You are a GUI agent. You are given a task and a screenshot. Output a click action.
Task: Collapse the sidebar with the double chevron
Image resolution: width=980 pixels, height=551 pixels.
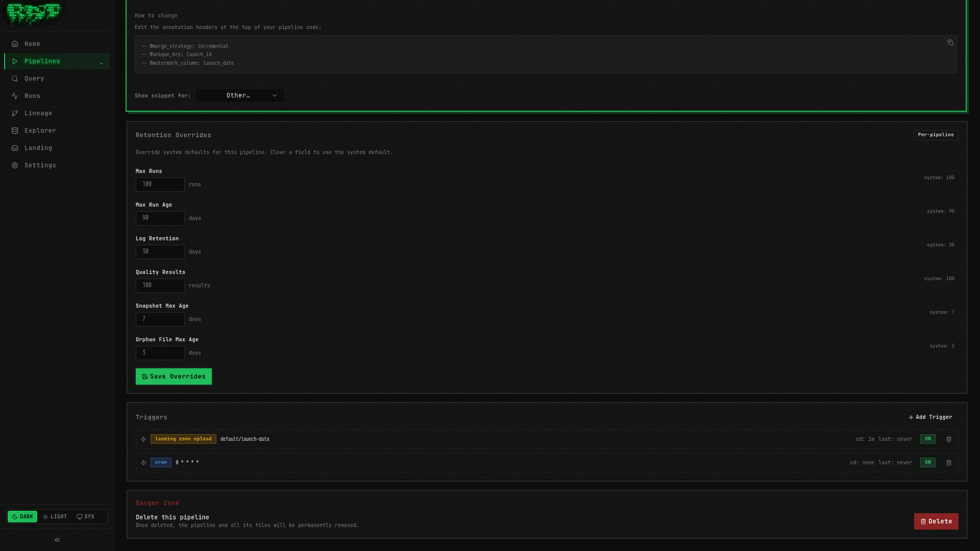[57, 539]
